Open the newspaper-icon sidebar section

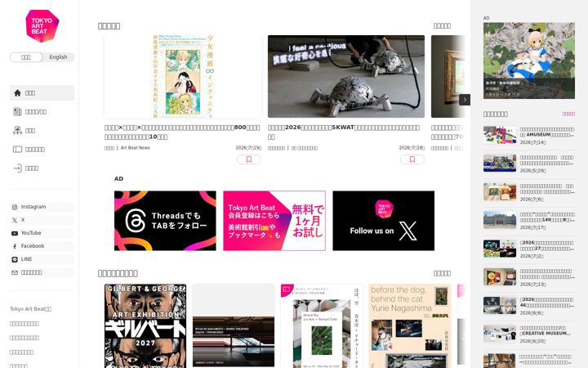[42, 111]
